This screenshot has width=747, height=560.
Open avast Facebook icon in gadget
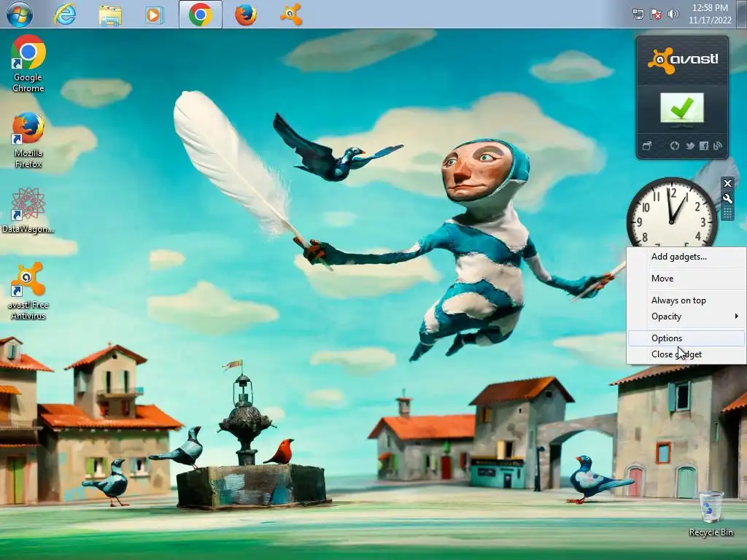click(x=704, y=146)
